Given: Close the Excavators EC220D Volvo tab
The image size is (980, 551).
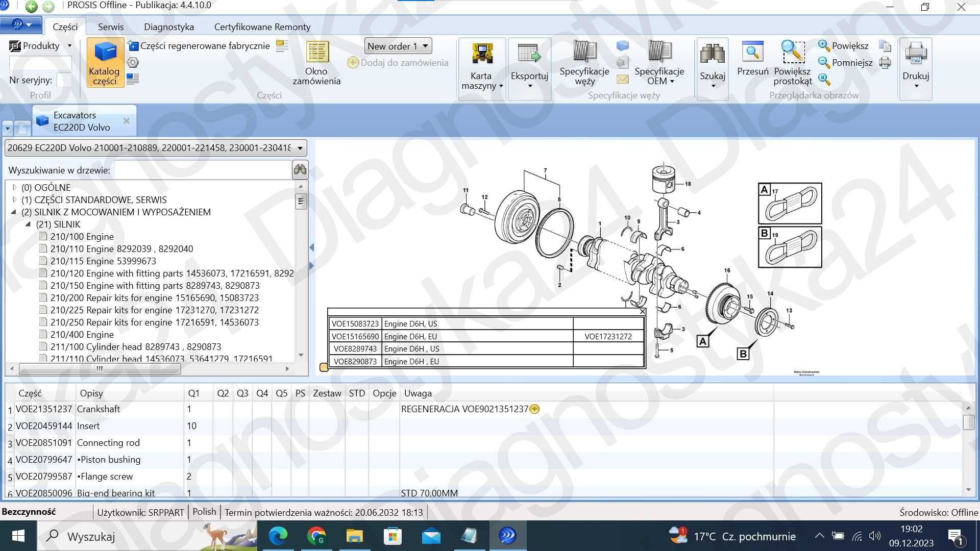Looking at the screenshot, I should 127,121.
